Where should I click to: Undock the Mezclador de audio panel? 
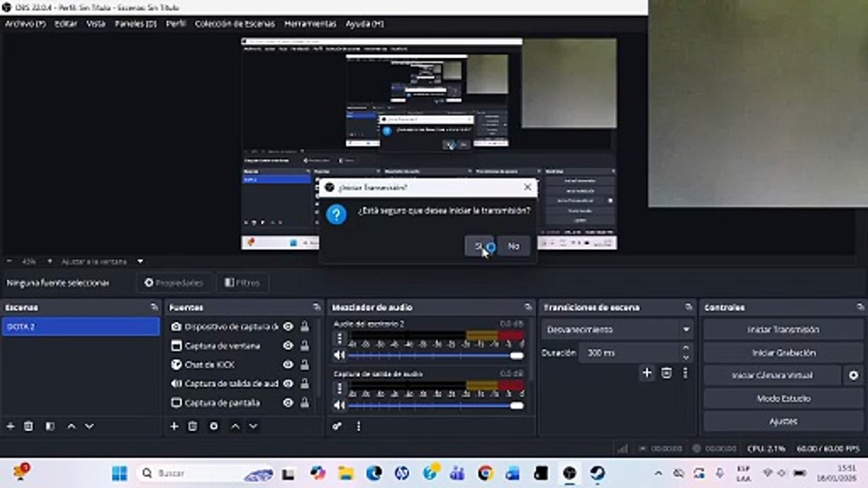(x=528, y=308)
